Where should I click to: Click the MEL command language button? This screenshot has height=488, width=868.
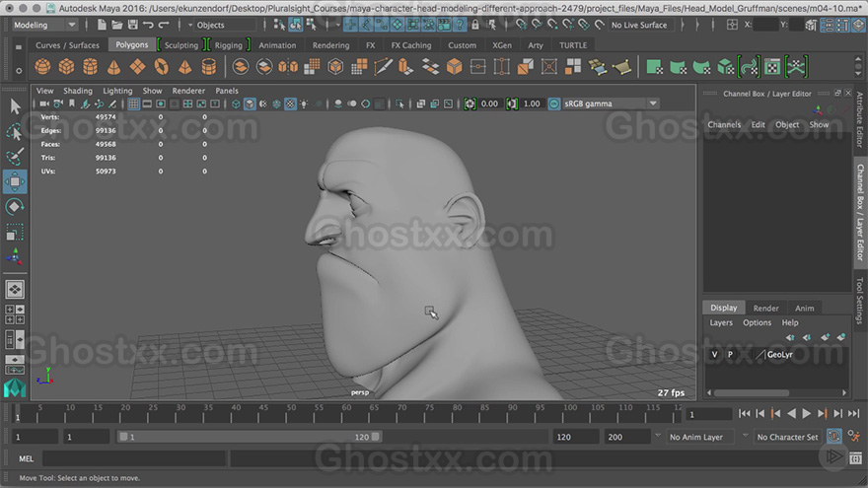click(26, 458)
